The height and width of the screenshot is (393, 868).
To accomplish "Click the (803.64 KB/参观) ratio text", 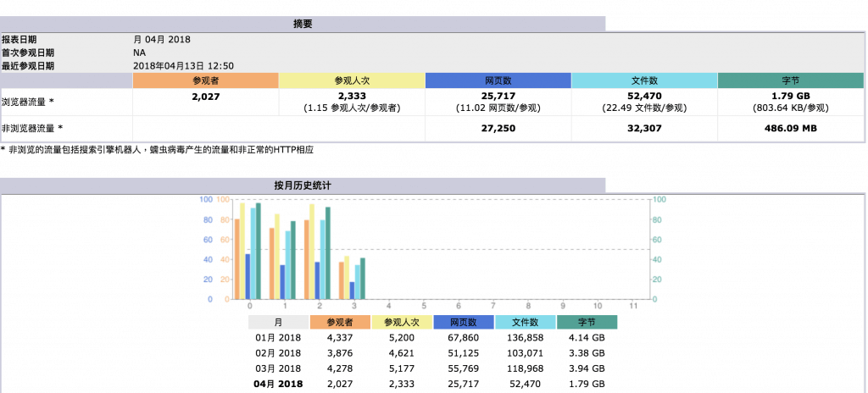I will click(x=791, y=108).
